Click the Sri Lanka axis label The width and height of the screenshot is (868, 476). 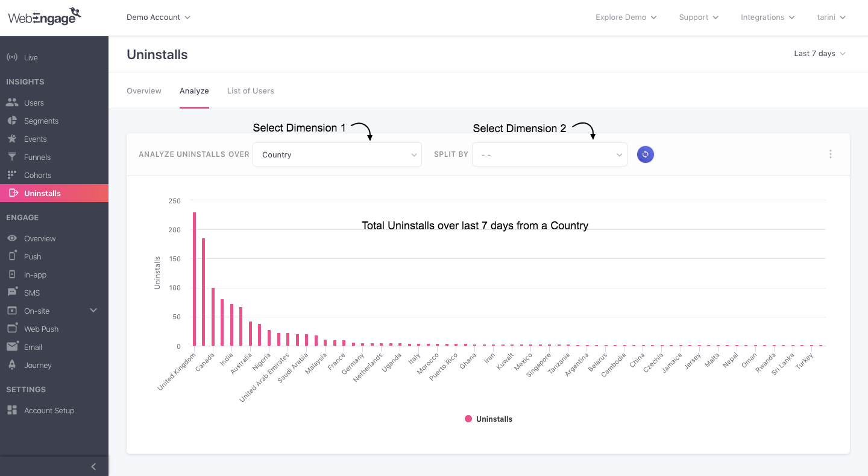pos(782,365)
